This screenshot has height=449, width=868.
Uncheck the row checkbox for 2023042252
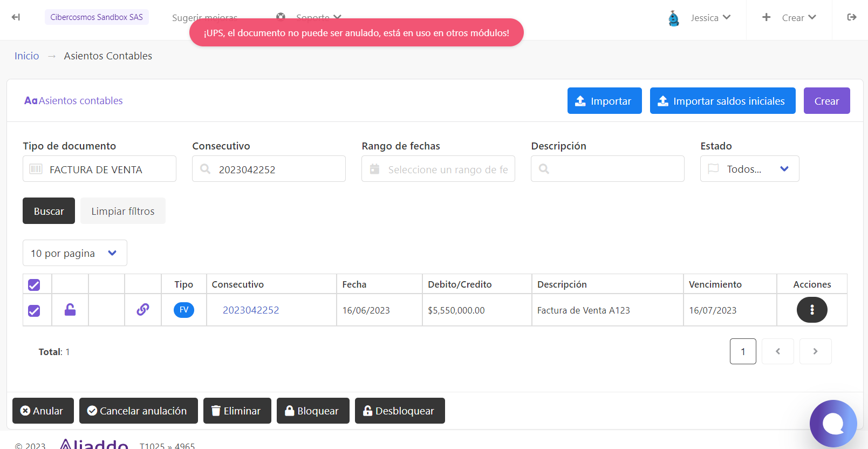pos(34,311)
